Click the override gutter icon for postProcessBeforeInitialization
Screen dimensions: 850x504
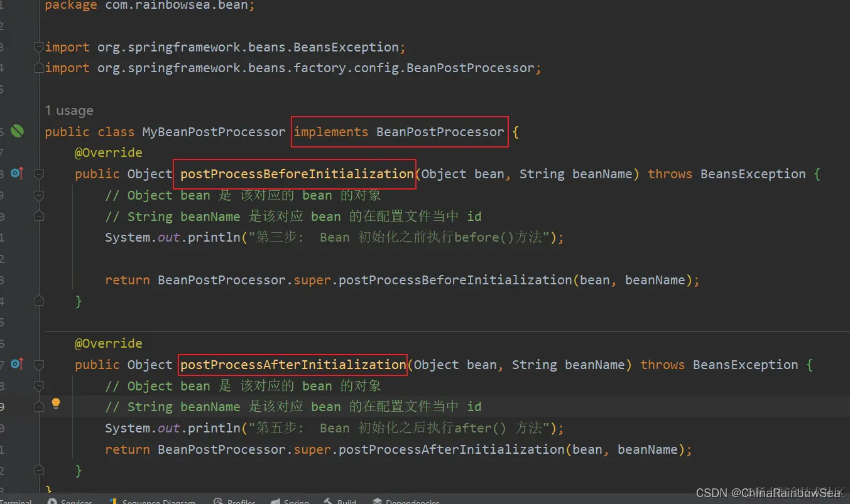click(17, 173)
